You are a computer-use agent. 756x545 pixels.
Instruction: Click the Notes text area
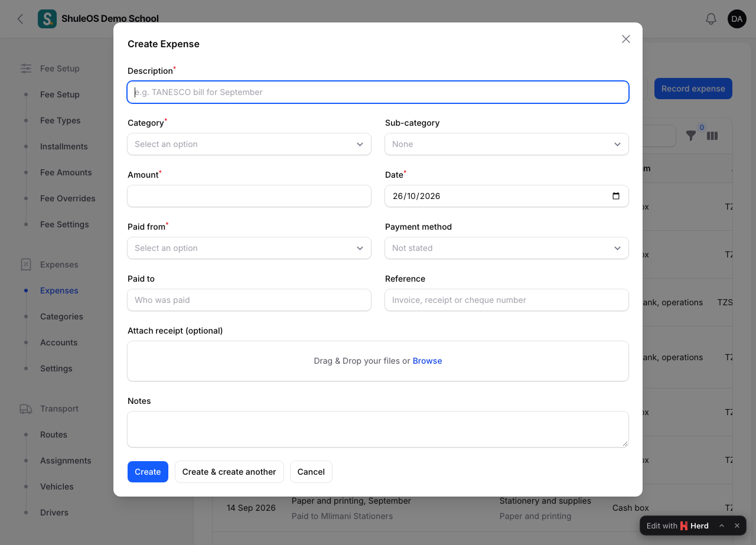tap(378, 429)
